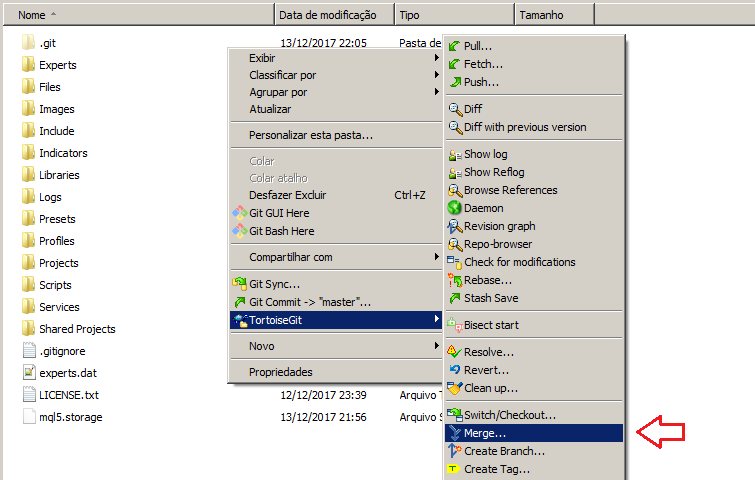The image size is (755, 480).
Task: Choose Atualizar from the context menu
Action: pyautogui.click(x=270, y=109)
